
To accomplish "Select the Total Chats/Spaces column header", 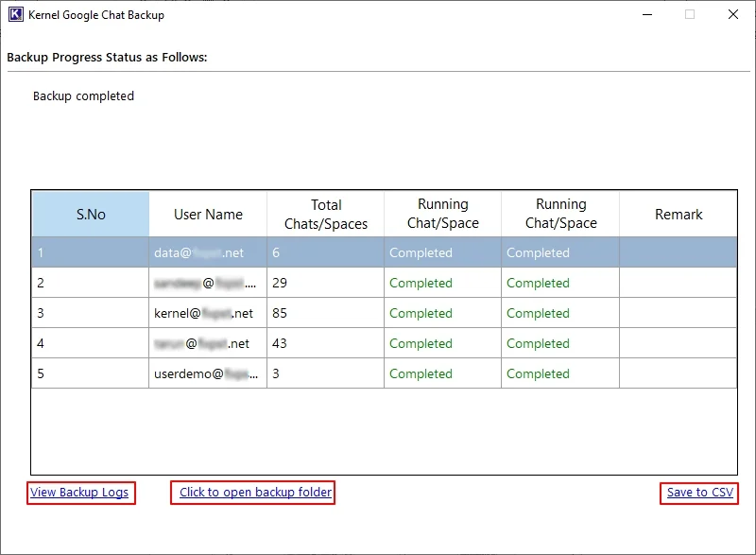I will click(x=324, y=215).
